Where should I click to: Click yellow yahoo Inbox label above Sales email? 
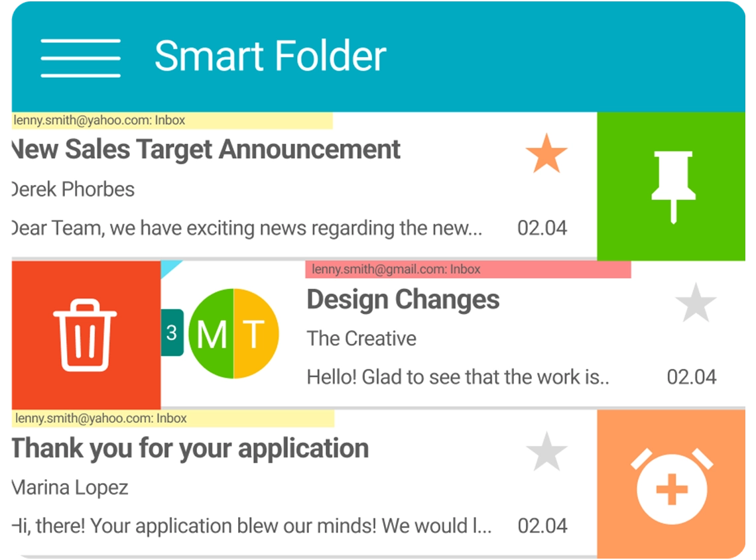[171, 121]
